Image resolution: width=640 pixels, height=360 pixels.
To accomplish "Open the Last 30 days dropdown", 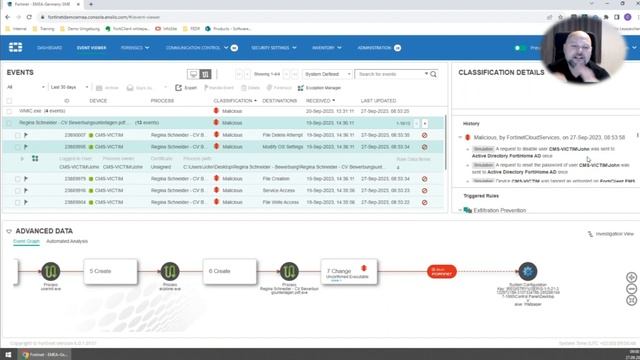I will (69, 87).
